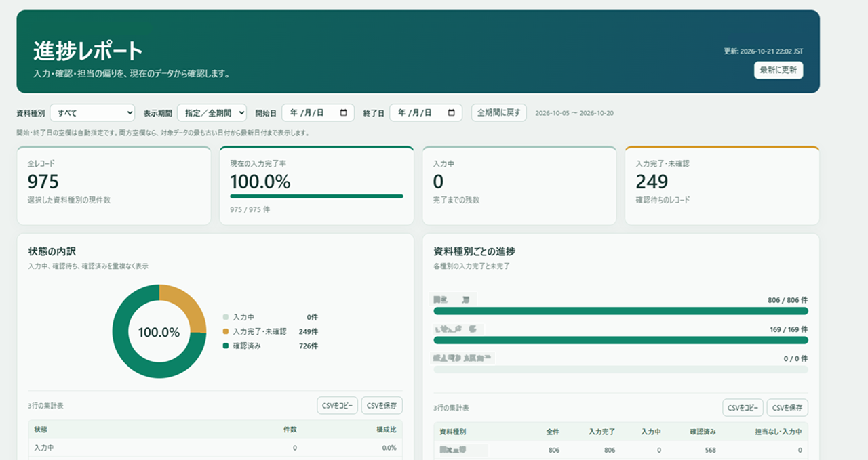868x460 pixels.
Task: Click the 入力完了・未確認 legend orange swatch
Action: click(x=226, y=331)
